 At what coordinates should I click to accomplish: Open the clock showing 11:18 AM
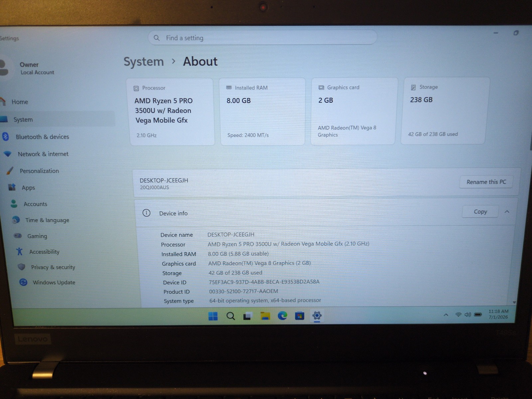pyautogui.click(x=498, y=314)
